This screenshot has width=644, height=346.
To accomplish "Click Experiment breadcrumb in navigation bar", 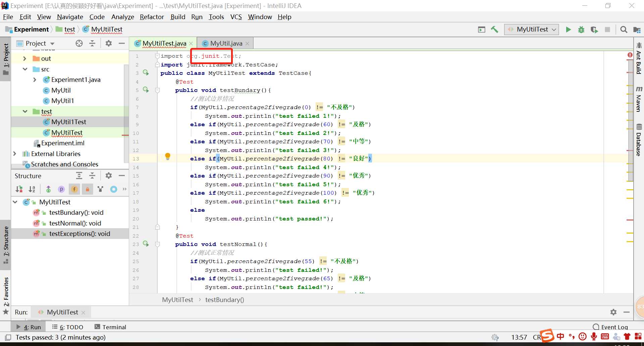I will tap(28, 29).
